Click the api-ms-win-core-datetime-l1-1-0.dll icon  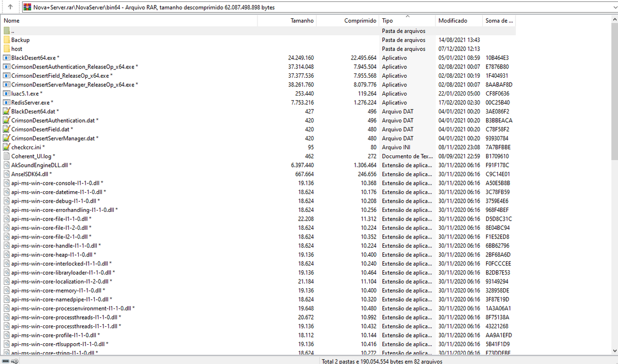pyautogui.click(x=7, y=192)
